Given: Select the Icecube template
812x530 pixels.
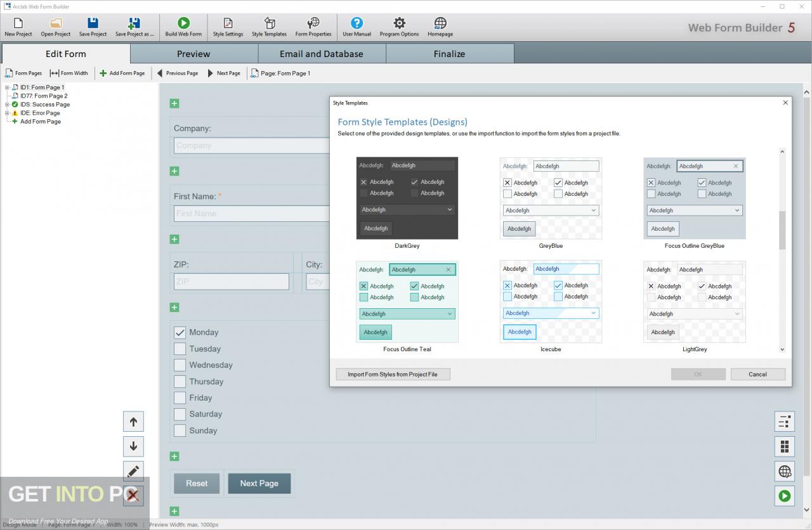Looking at the screenshot, I should [551, 302].
